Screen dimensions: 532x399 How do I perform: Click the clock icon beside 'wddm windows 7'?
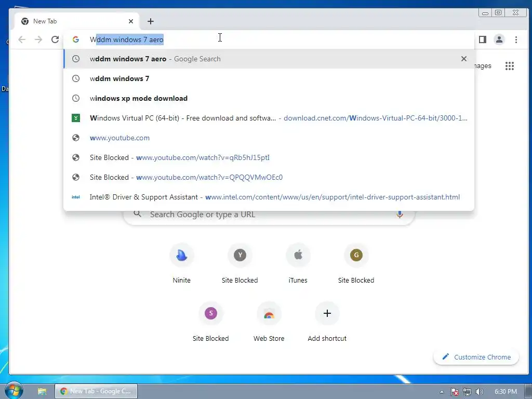click(x=76, y=78)
